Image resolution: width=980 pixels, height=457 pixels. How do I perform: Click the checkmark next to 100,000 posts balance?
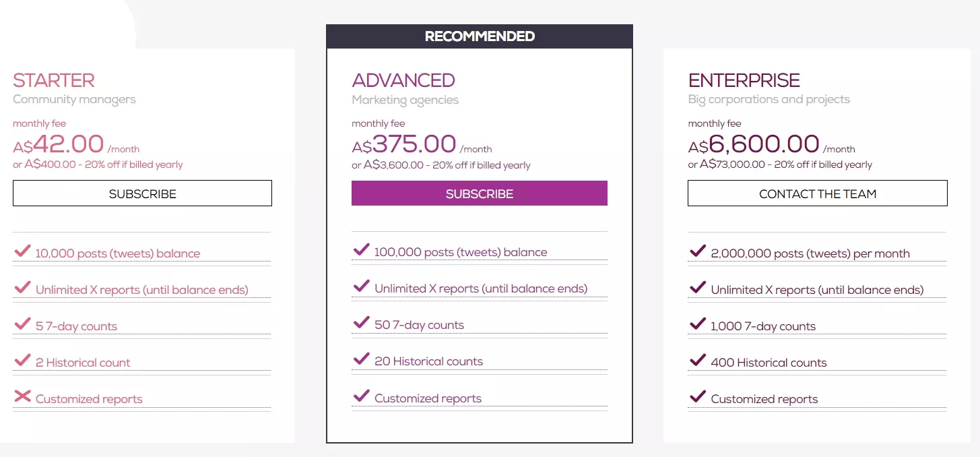pos(362,250)
